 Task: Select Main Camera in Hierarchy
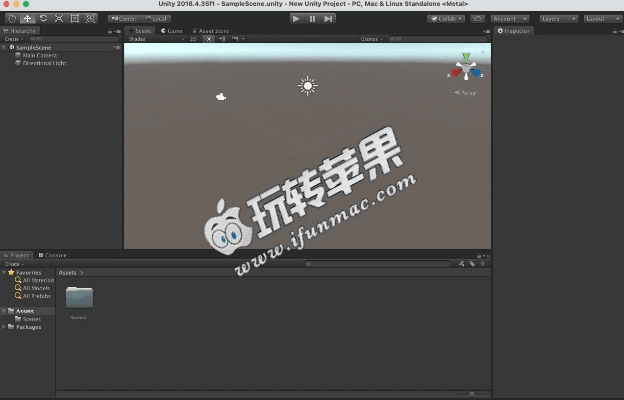point(38,55)
